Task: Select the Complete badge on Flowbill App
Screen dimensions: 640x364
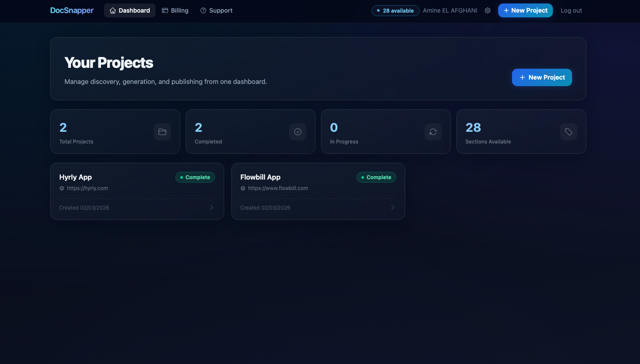Action: click(x=376, y=177)
